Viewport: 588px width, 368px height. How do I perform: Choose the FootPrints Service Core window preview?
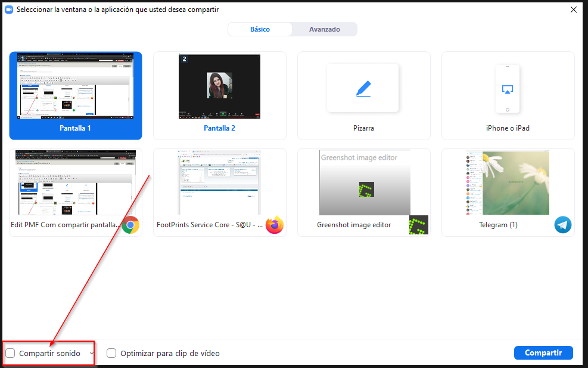pyautogui.click(x=219, y=183)
